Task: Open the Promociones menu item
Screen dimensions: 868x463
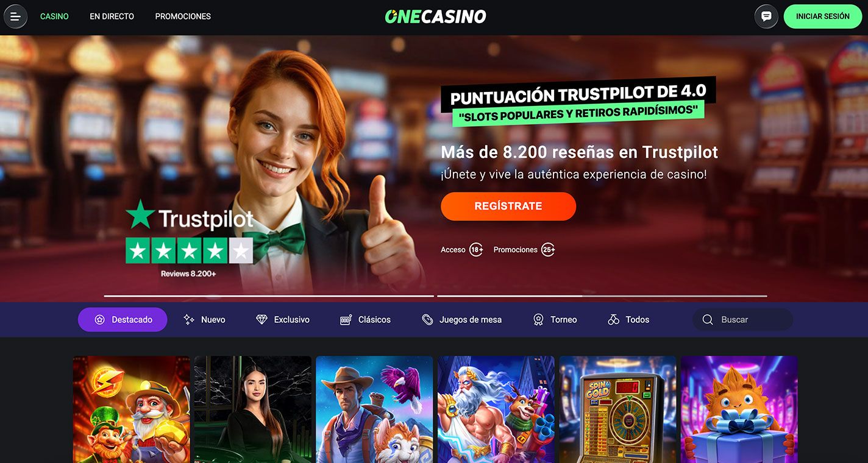Action: point(183,16)
